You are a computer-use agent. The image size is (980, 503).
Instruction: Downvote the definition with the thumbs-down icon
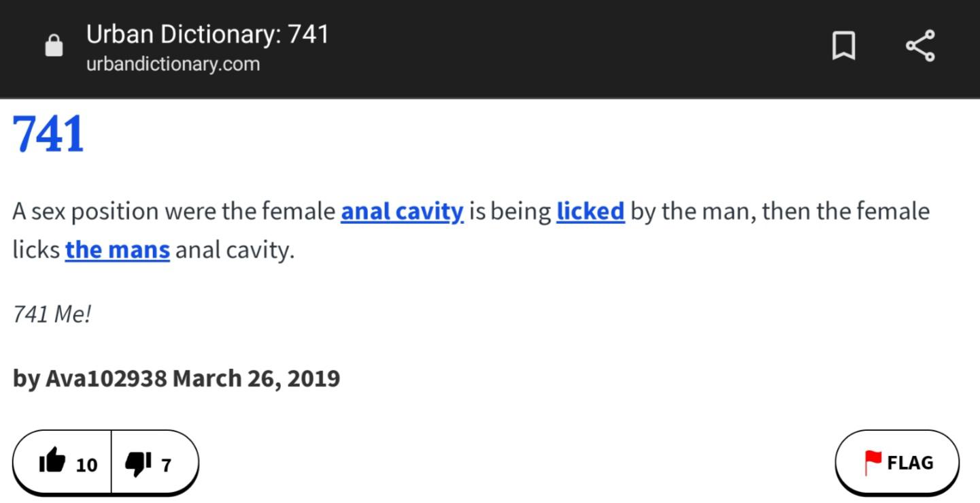(x=138, y=464)
